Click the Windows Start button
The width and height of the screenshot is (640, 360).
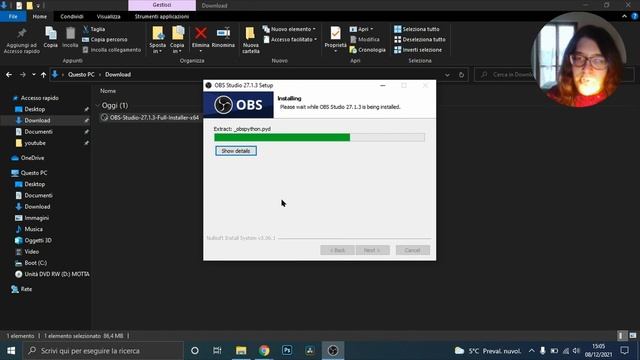[x=11, y=351]
